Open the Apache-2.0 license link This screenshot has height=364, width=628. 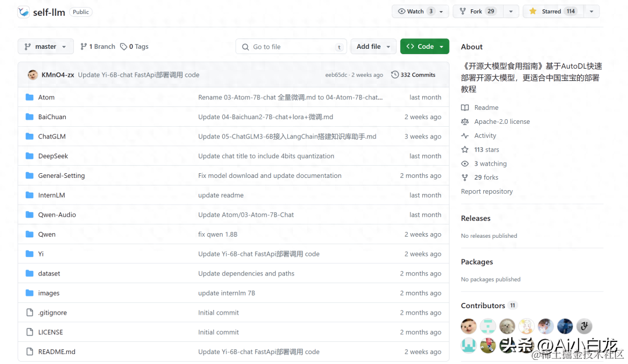point(502,122)
